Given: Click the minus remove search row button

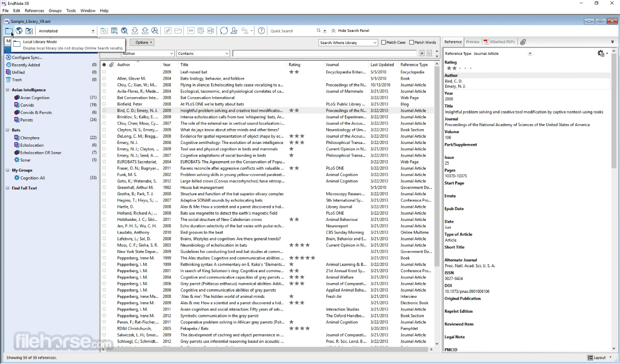Looking at the screenshot, I should [429, 53].
